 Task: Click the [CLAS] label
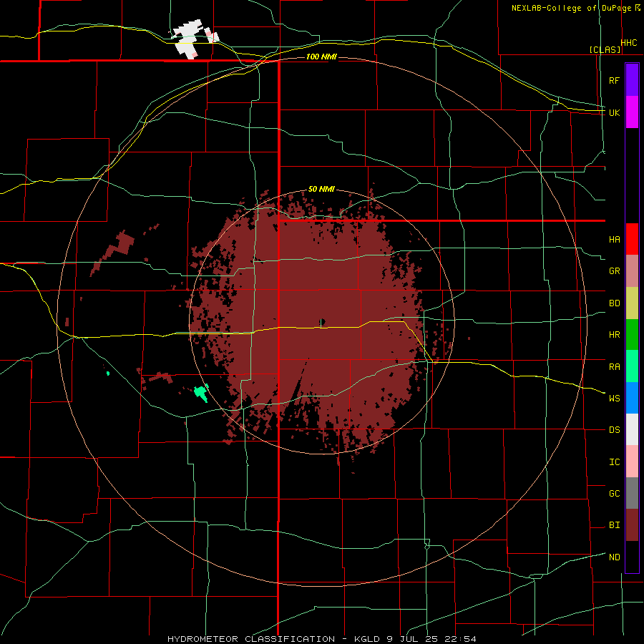[605, 49]
